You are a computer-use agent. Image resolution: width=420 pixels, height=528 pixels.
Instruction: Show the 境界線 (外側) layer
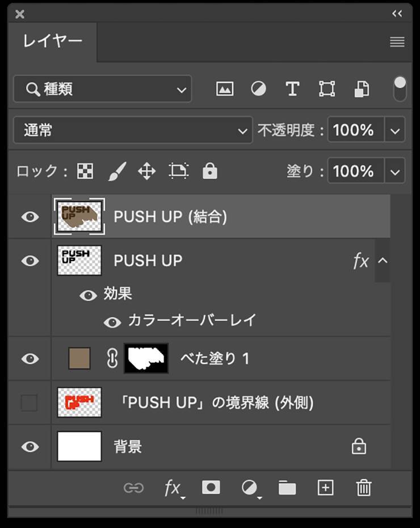pyautogui.click(x=30, y=403)
